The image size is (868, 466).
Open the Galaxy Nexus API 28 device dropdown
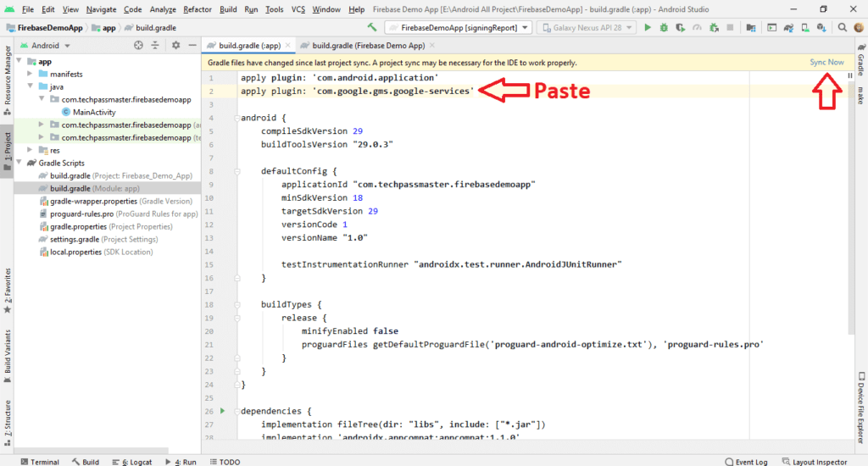587,27
